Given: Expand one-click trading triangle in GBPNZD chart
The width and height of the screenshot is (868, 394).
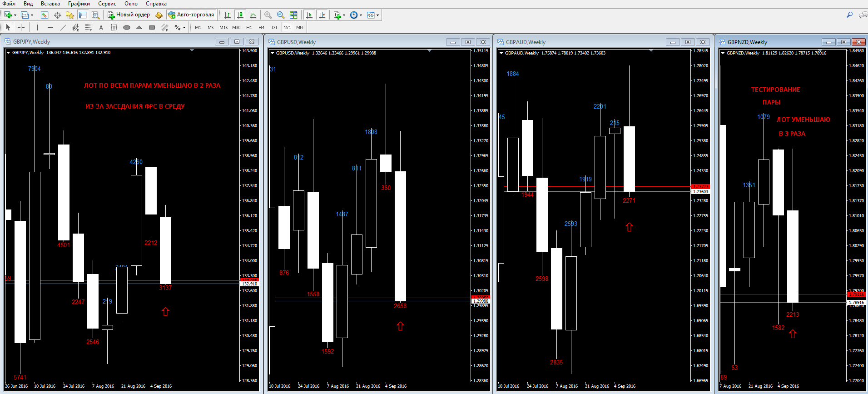Looking at the screenshot, I should tap(723, 53).
